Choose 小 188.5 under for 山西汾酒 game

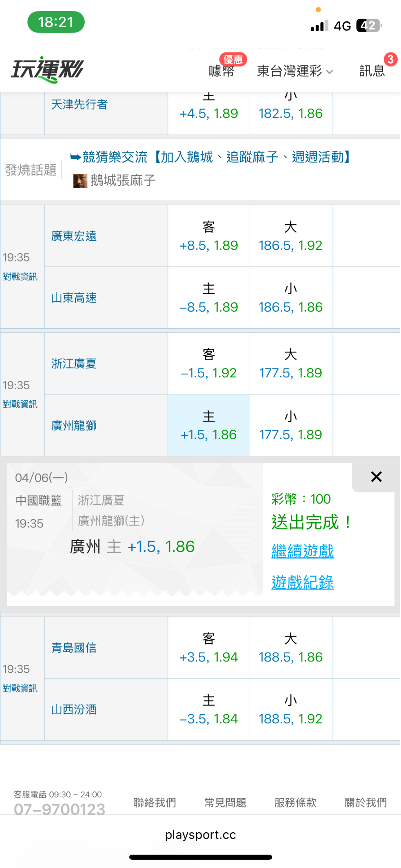[290, 710]
